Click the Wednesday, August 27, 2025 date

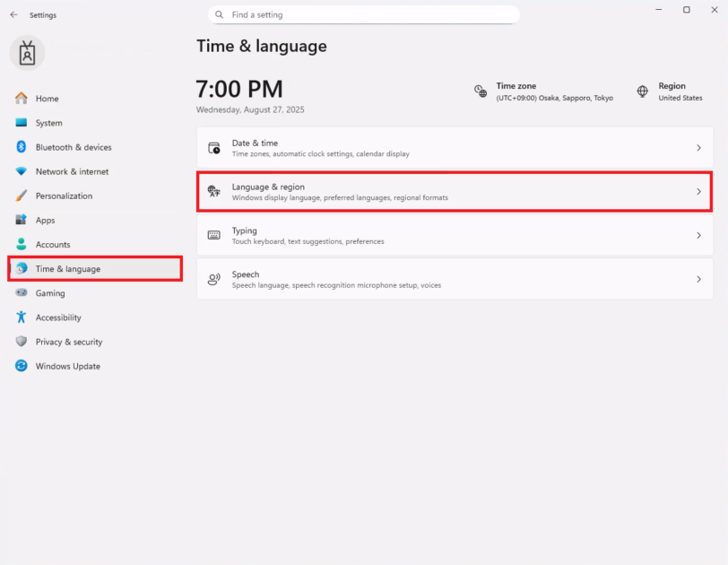point(250,109)
